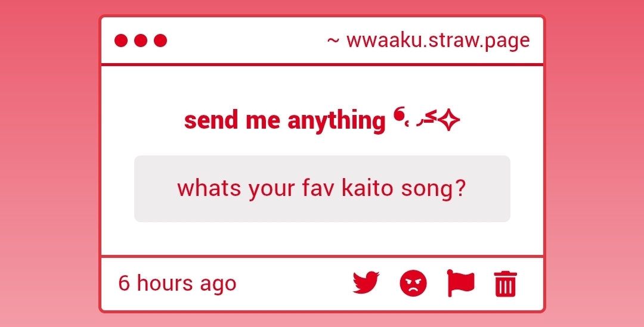The height and width of the screenshot is (327, 644).
Task: Click the "6 hours ago" timestamp
Action: (x=177, y=283)
